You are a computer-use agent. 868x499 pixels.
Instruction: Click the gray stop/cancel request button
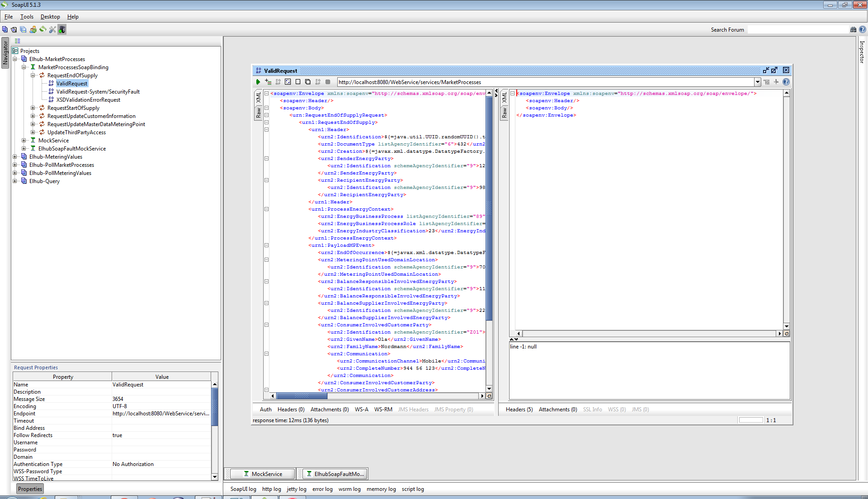pyautogui.click(x=328, y=82)
